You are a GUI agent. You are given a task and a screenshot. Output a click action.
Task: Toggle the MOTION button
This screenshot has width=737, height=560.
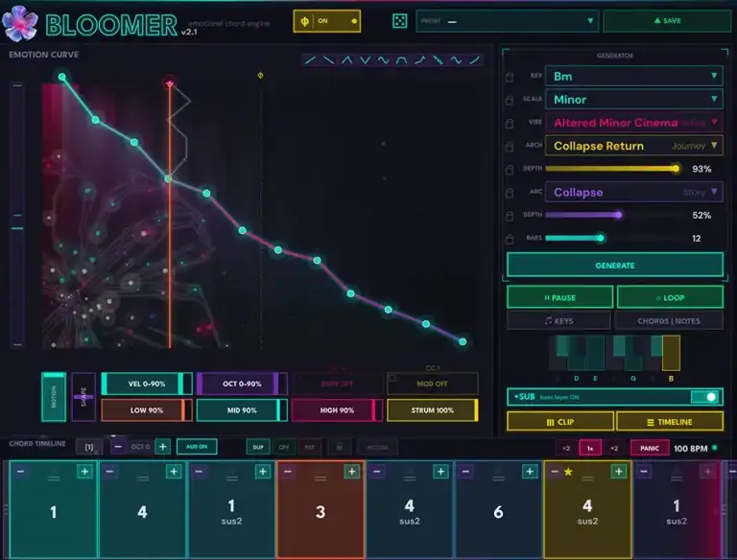coord(54,397)
